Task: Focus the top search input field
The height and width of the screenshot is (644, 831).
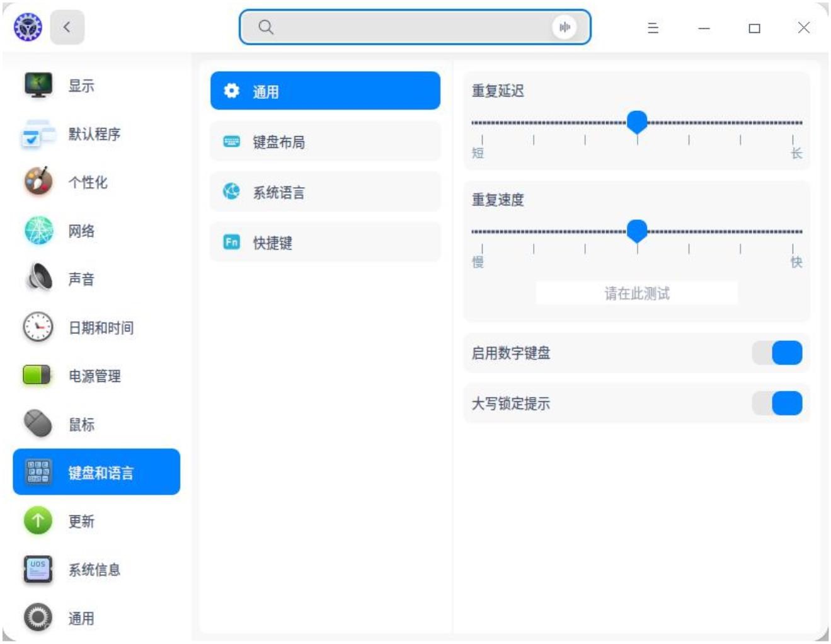Action: [x=415, y=27]
